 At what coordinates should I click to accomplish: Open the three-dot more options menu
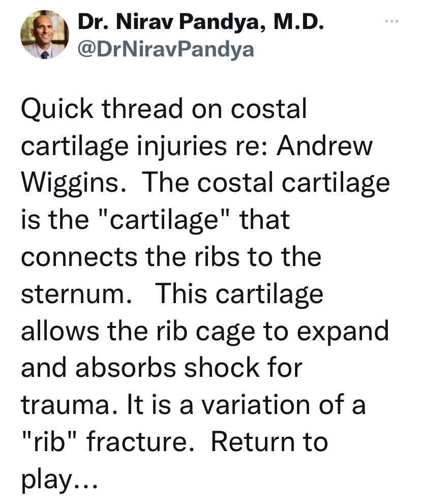(392, 21)
